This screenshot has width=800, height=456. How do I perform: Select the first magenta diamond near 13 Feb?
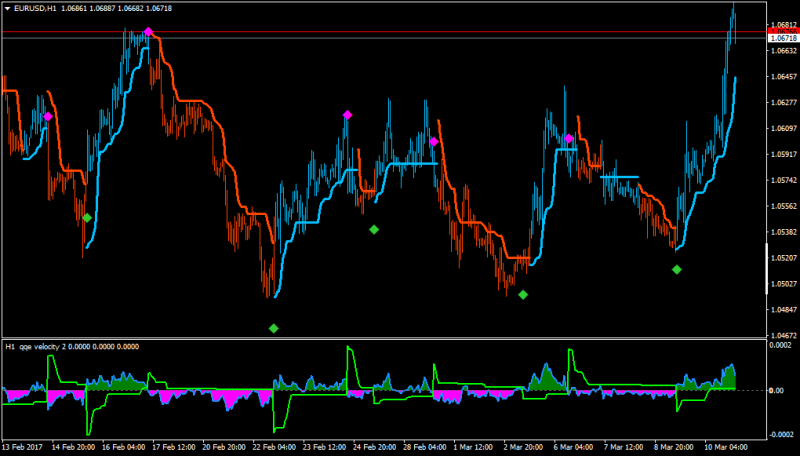tap(47, 117)
